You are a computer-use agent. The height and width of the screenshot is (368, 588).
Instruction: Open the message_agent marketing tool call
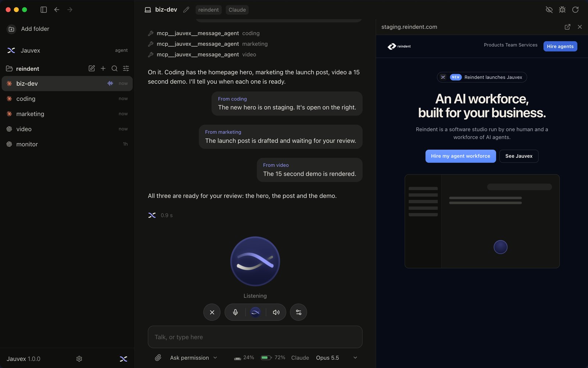[208, 44]
